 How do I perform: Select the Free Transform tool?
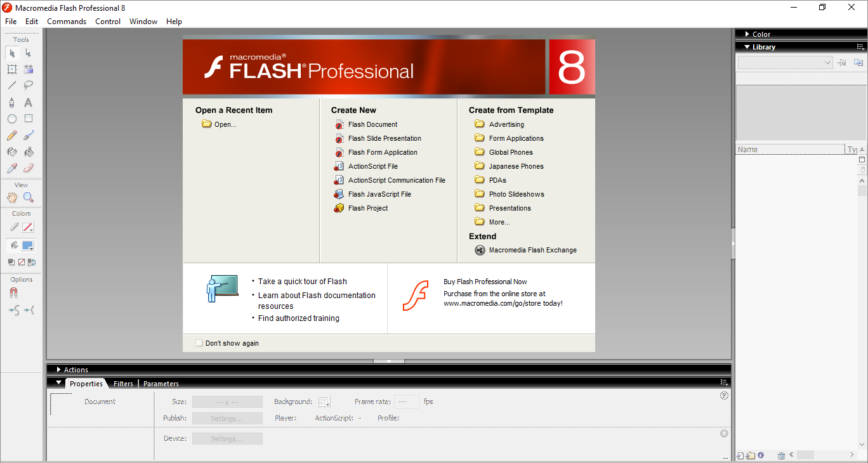(x=12, y=69)
